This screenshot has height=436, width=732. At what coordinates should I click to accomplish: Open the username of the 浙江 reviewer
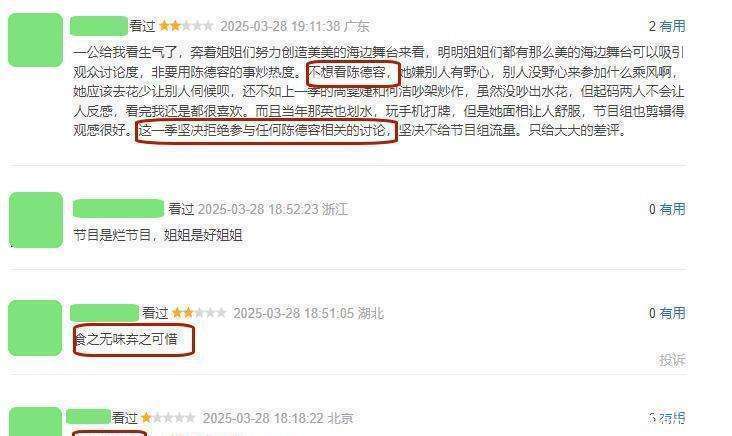(x=119, y=209)
